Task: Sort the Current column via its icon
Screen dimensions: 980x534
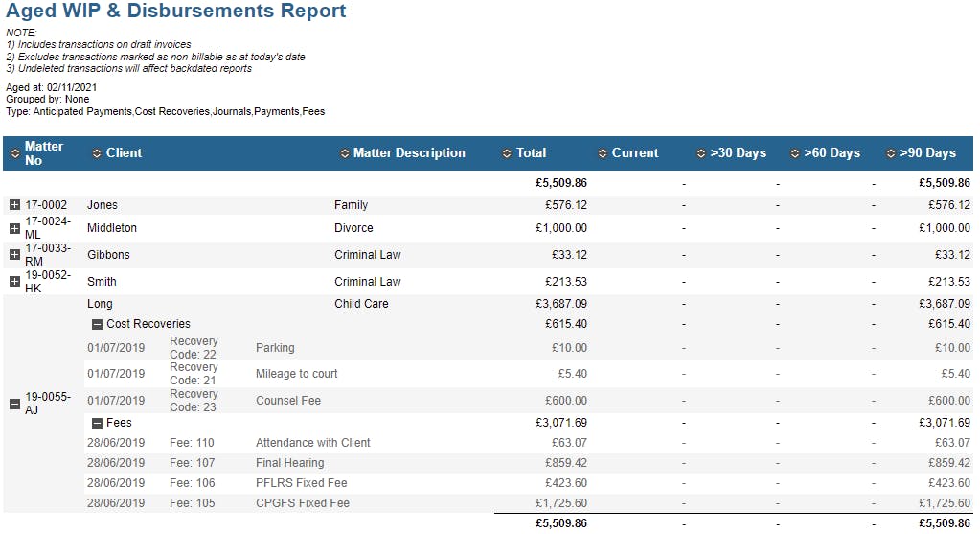Action: 603,153
